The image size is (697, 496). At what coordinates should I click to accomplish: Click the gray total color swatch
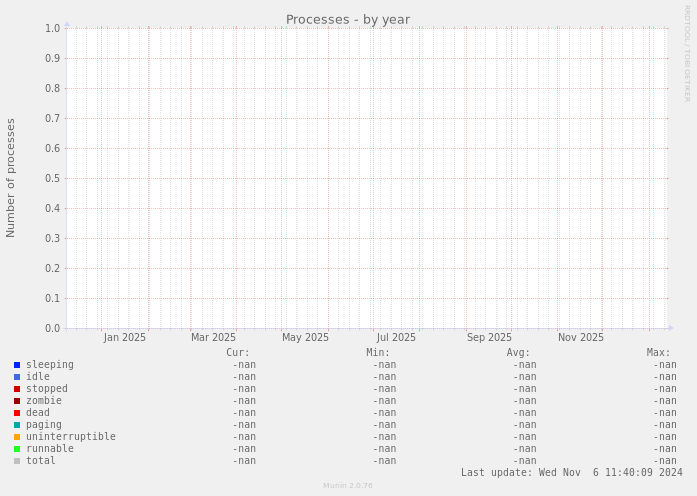point(17,461)
